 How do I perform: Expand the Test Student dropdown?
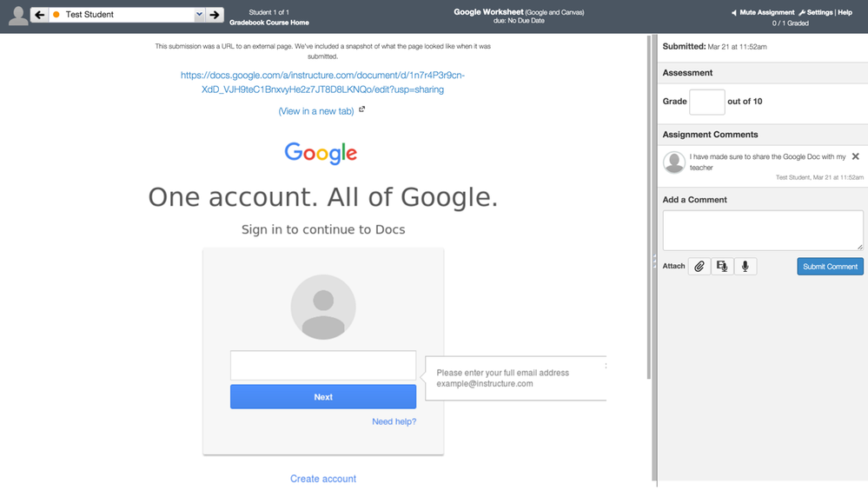[199, 15]
